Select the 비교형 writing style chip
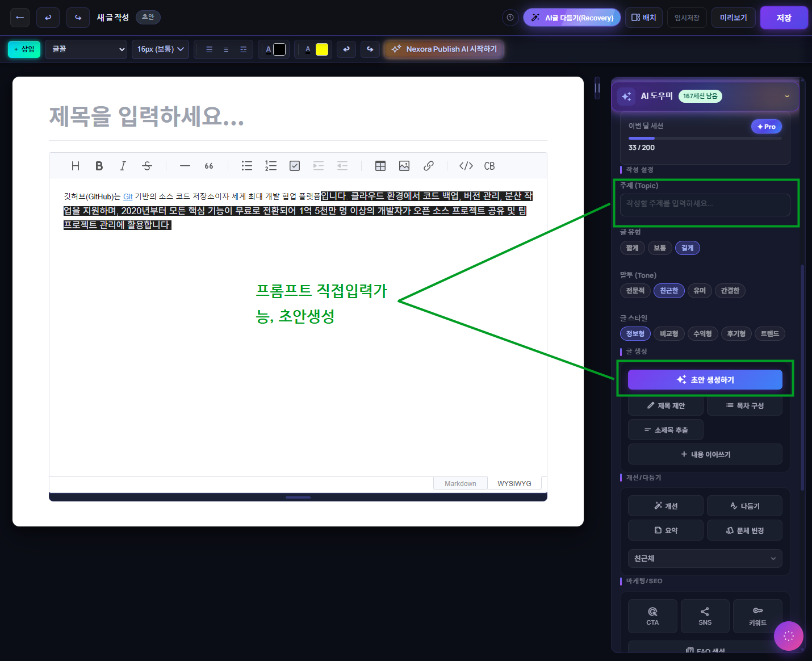This screenshot has height=661, width=812. coord(669,334)
